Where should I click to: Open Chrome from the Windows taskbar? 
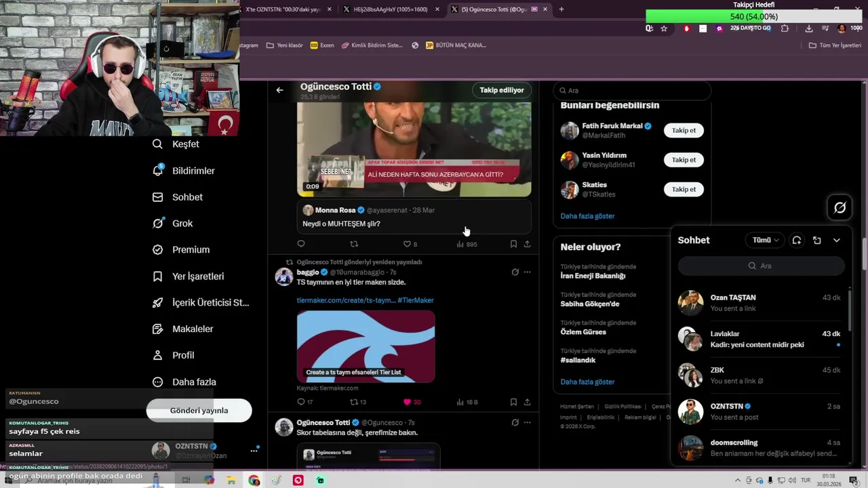coord(254,481)
